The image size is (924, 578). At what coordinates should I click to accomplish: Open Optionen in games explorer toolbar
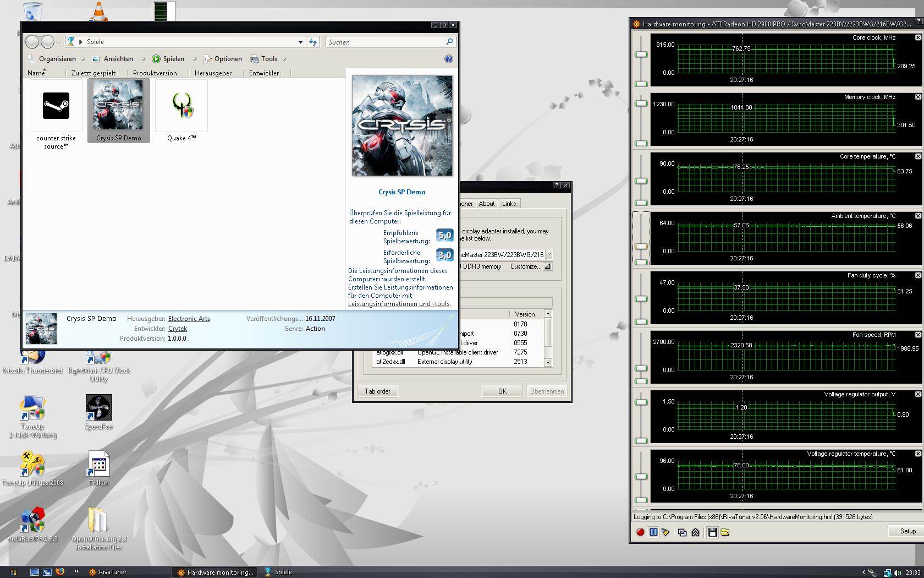coord(223,59)
